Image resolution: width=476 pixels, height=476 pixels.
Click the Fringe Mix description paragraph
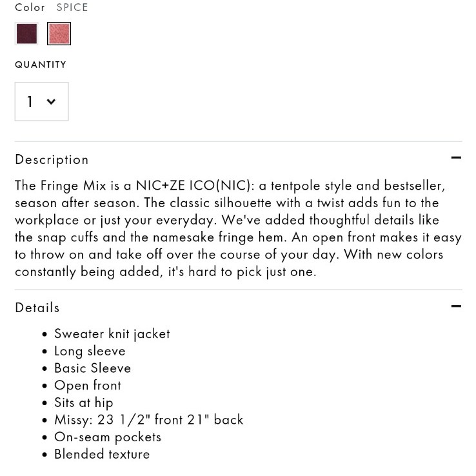pyautogui.click(x=238, y=228)
